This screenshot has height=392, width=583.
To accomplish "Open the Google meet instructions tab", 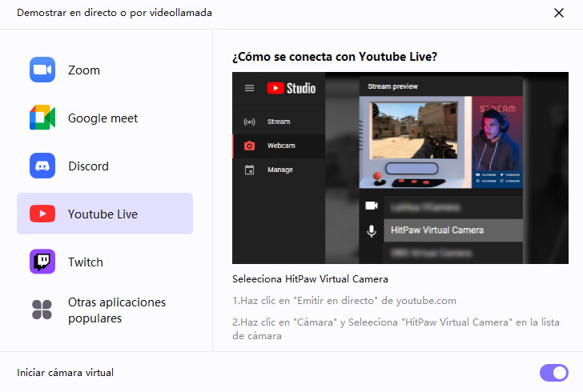I will [x=103, y=118].
